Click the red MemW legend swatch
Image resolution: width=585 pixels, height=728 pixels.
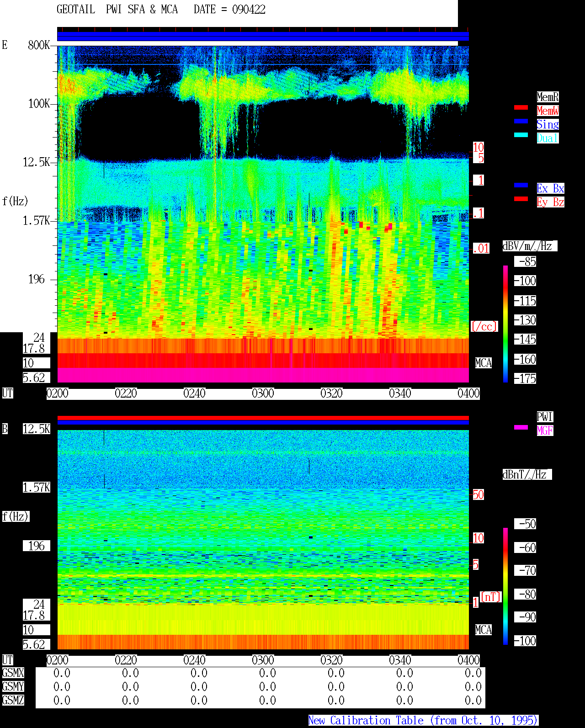pyautogui.click(x=521, y=107)
